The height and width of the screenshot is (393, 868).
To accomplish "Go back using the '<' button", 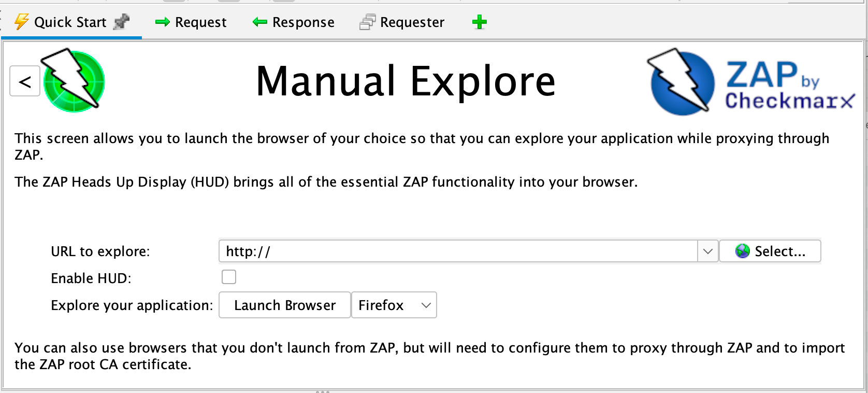I will (25, 81).
